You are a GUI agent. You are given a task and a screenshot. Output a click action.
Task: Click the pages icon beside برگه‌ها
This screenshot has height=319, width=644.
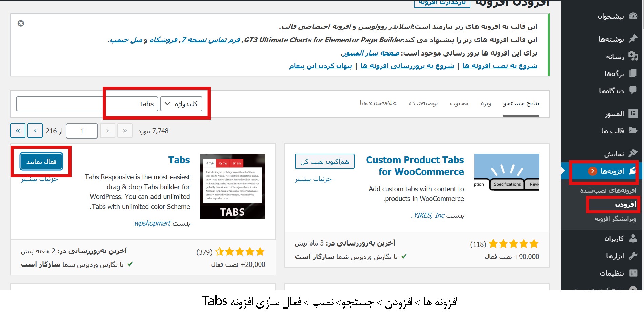point(633,73)
